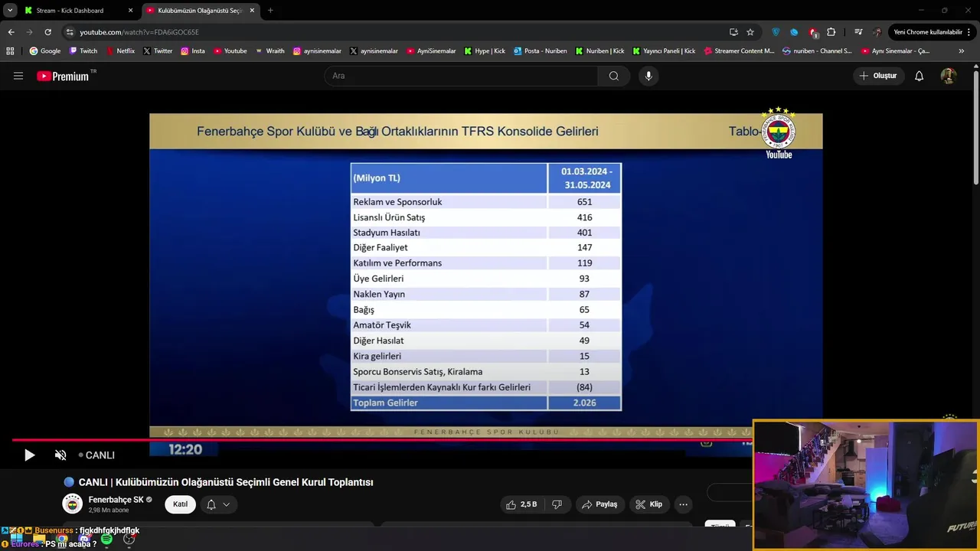The width and height of the screenshot is (980, 551).
Task: Click the YouTube search field
Action: [x=462, y=76]
